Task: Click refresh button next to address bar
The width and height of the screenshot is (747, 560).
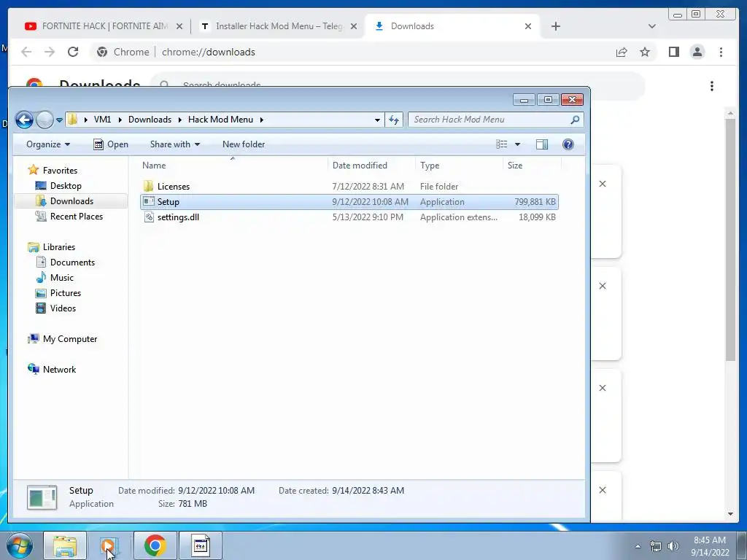Action: coord(393,120)
